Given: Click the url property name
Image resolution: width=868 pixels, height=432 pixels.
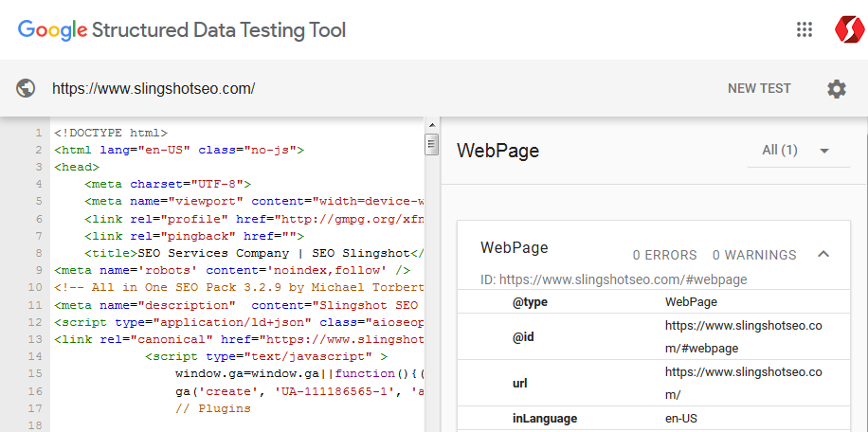Looking at the screenshot, I should (x=519, y=383).
